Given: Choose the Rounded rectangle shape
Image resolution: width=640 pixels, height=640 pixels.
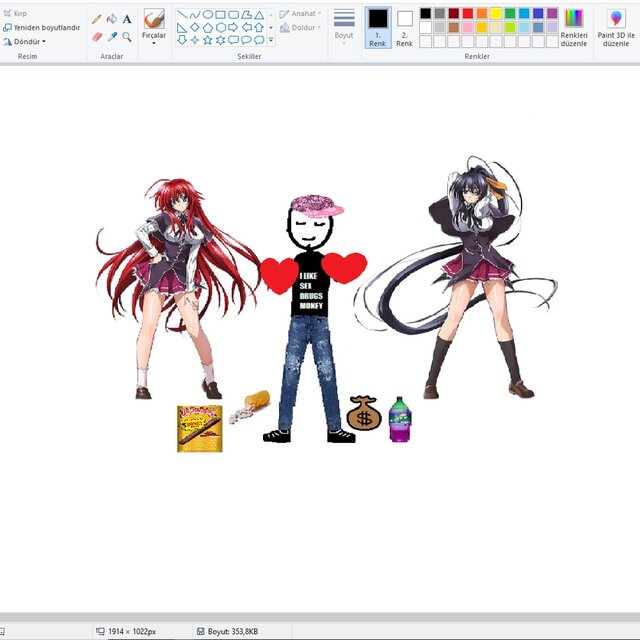Looking at the screenshot, I should [233, 15].
